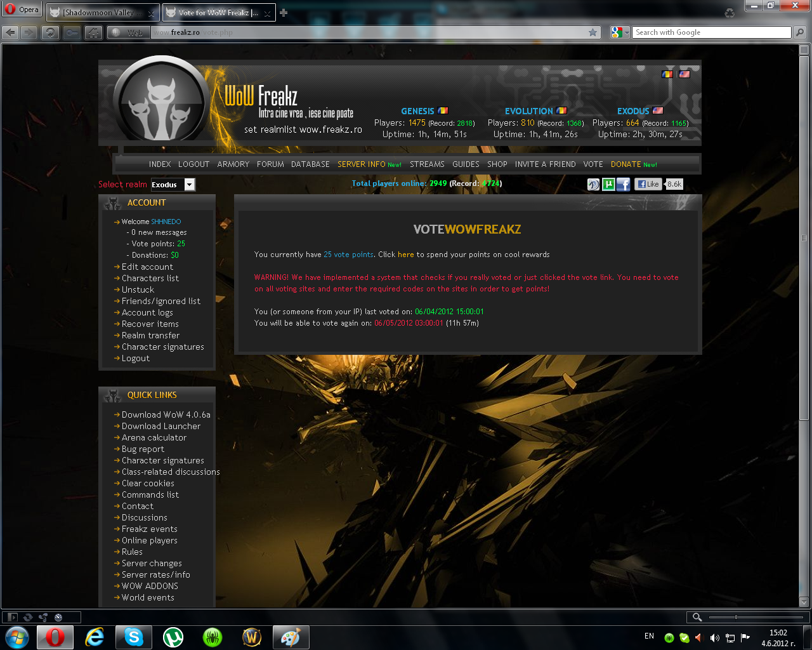Screen dimensions: 812x650
Task: Open Arena calculator link
Action: [154, 438]
